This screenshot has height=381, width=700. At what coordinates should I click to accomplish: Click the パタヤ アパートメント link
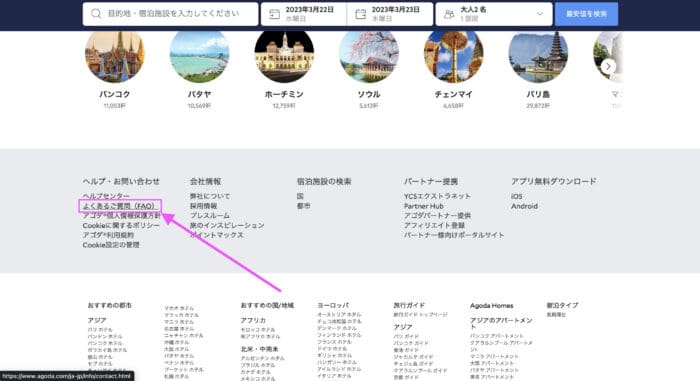(494, 370)
